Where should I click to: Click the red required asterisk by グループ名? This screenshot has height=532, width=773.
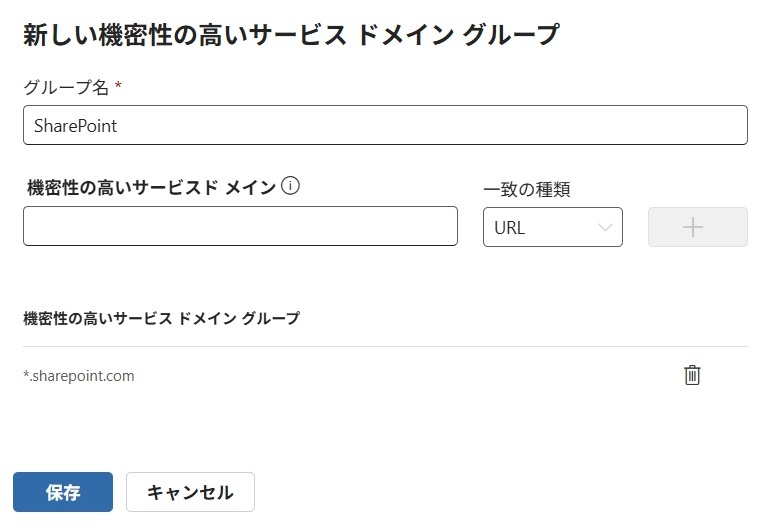118,88
